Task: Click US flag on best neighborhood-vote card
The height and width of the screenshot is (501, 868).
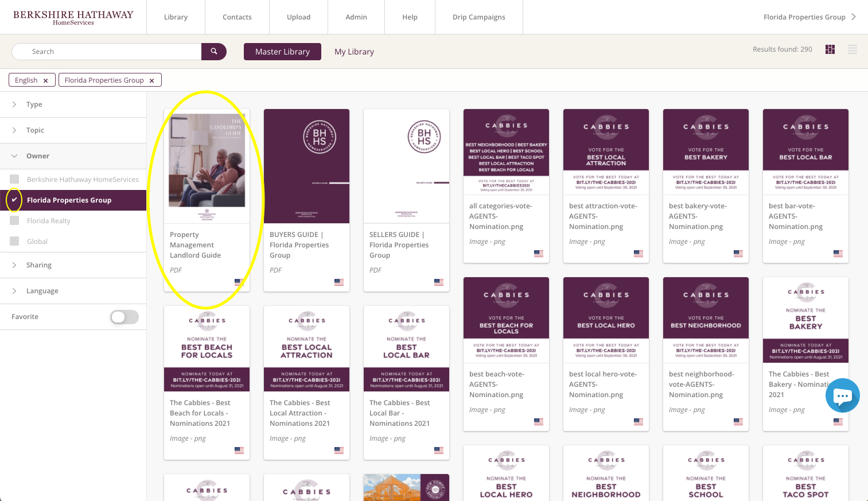Action: coord(738,421)
